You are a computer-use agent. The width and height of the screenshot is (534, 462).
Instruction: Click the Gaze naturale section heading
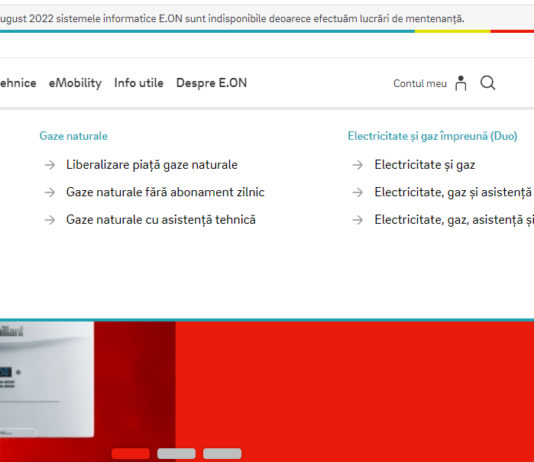[74, 136]
